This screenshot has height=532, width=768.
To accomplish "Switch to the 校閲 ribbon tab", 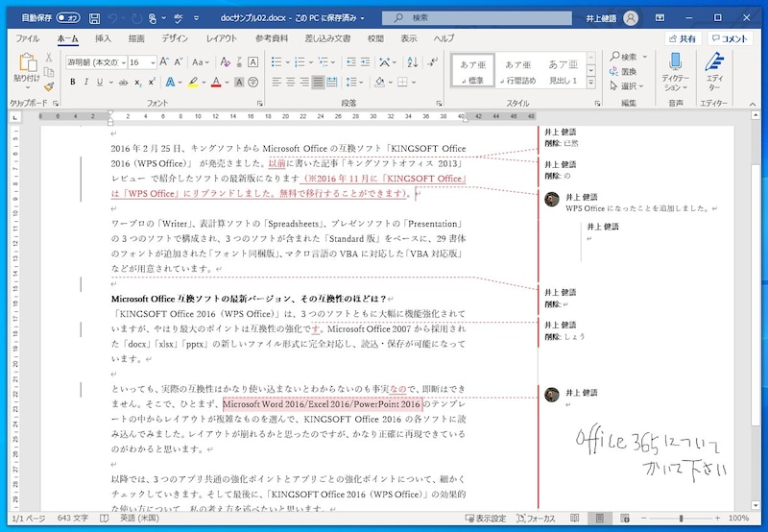I will pyautogui.click(x=375, y=38).
